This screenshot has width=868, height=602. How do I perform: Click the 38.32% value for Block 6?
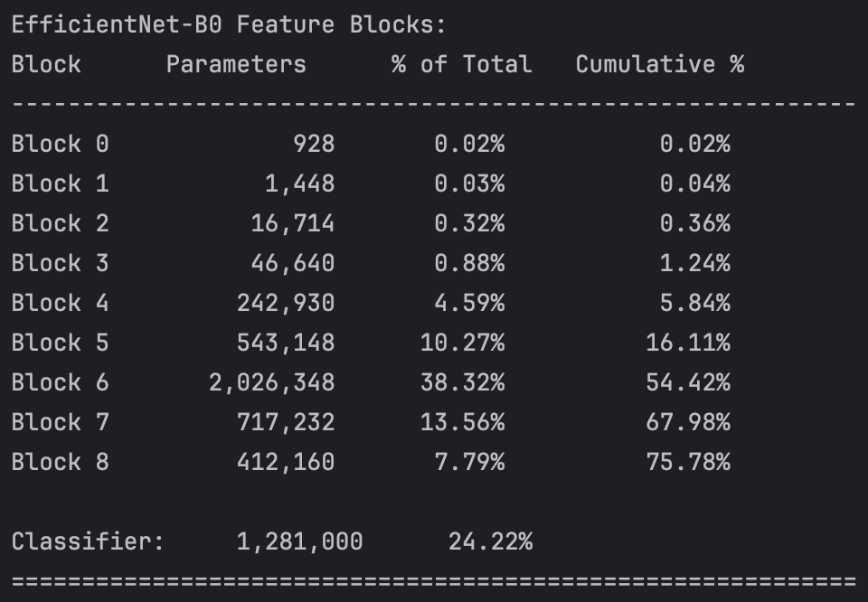click(462, 382)
